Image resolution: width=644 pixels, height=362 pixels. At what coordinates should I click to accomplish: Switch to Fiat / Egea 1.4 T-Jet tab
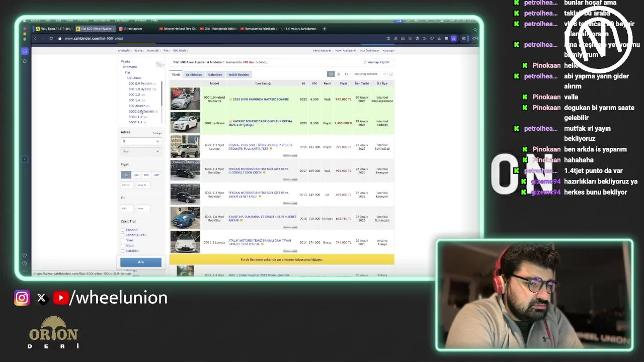55,29
